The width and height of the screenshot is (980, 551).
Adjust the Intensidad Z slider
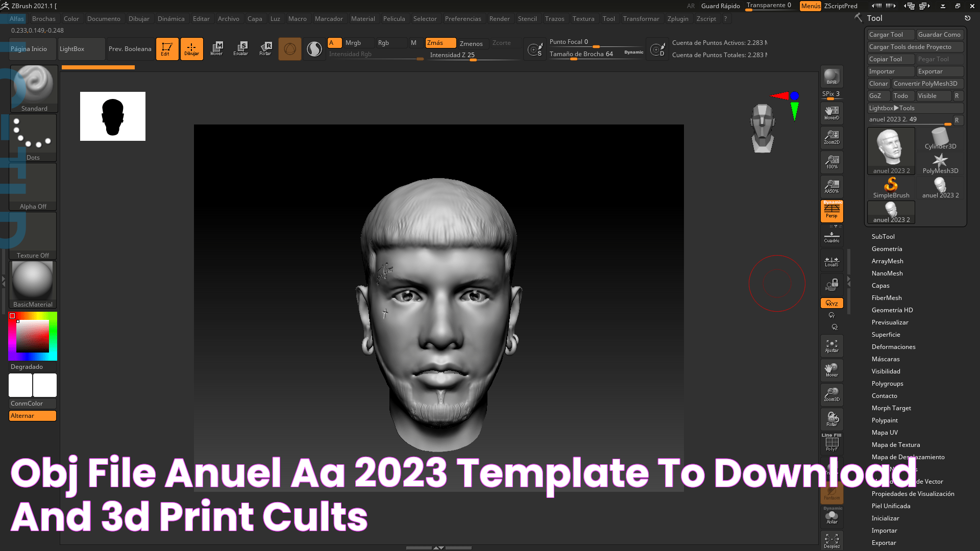473,55
